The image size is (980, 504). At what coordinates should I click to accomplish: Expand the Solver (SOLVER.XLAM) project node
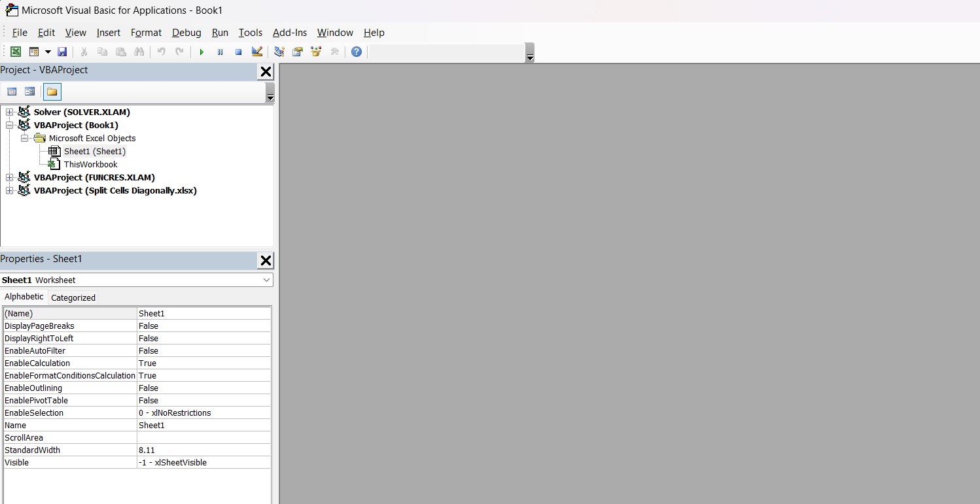[x=9, y=112]
